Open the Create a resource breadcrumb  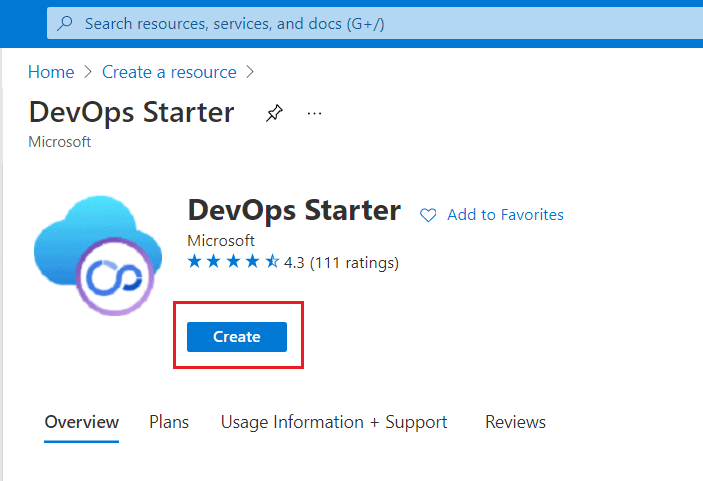point(169,72)
